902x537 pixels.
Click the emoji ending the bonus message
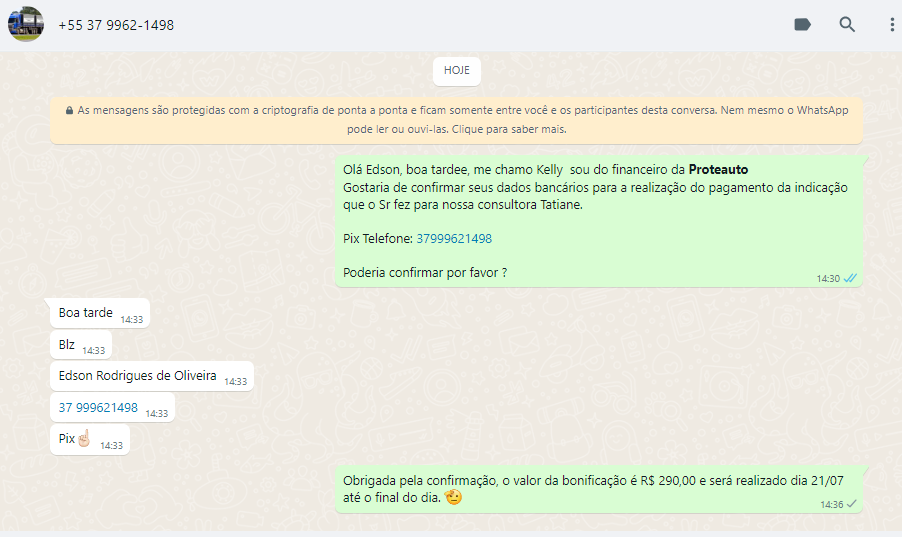point(453,497)
